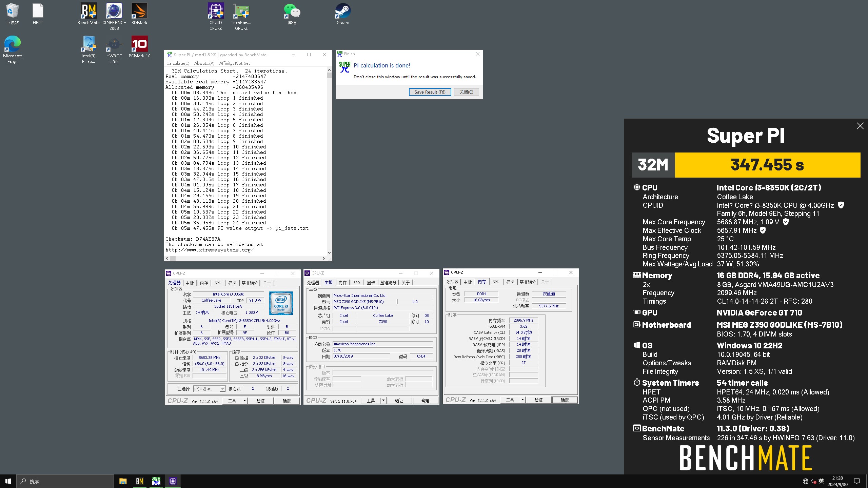Click 验证 button in left CPU-Z window
Screen dimensions: 868x488
[260, 401]
